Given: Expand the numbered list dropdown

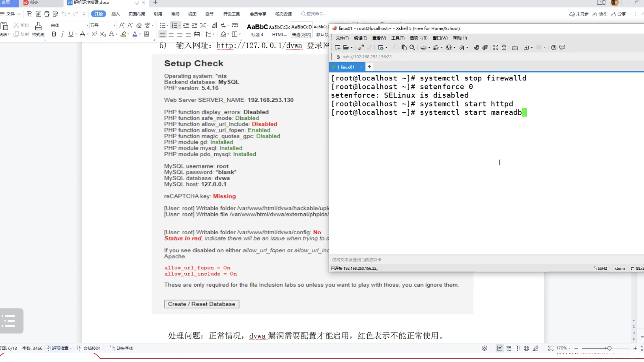Looking at the screenshot, I should (179, 25).
